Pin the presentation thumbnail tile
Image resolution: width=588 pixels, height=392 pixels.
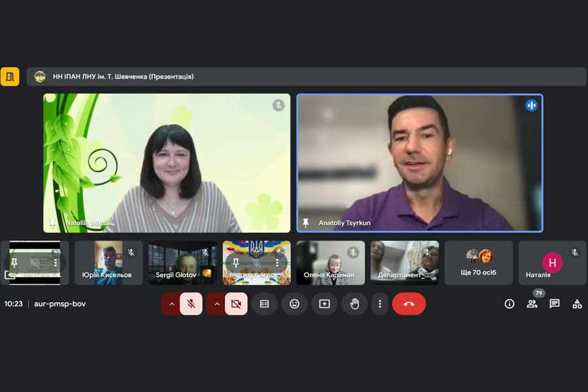14,263
